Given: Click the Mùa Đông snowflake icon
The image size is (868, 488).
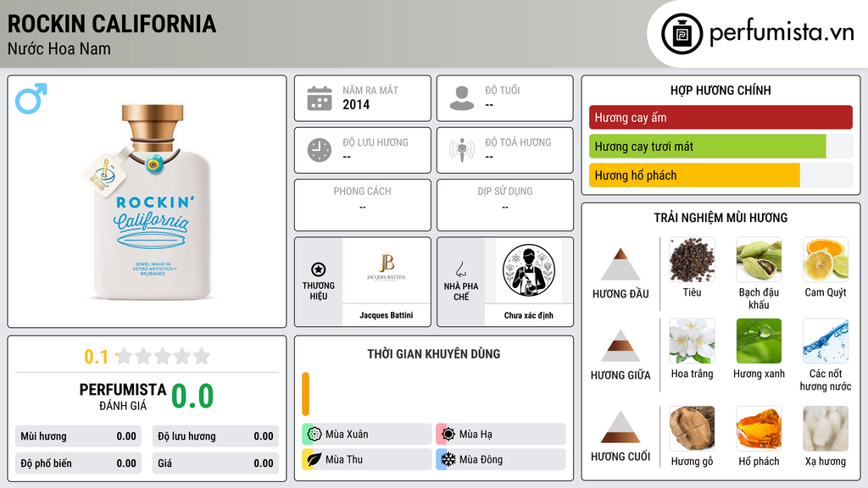Looking at the screenshot, I should pos(448,459).
